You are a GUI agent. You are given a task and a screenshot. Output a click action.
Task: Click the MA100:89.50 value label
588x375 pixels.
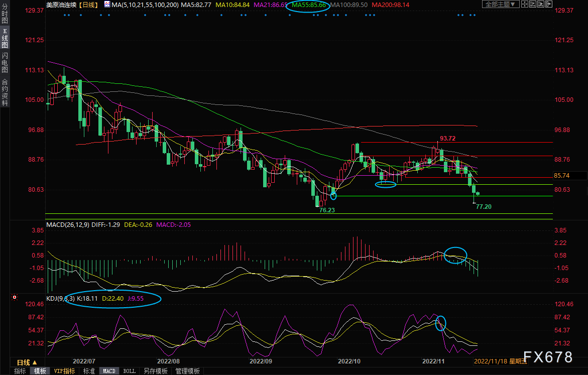point(349,5)
